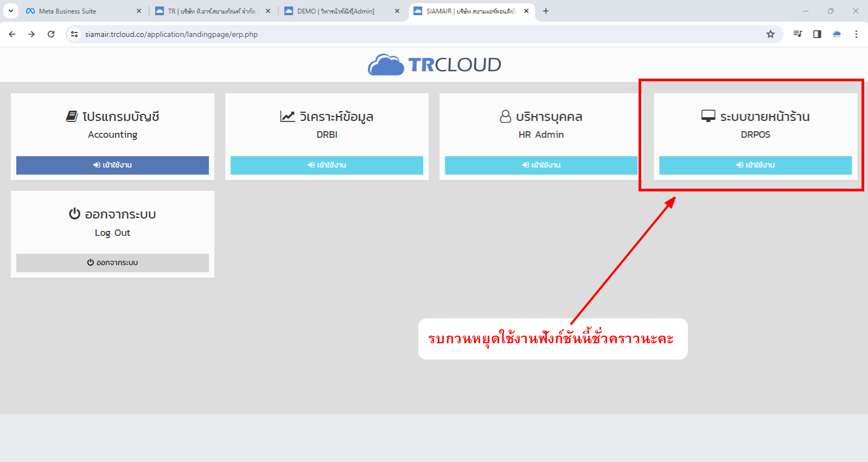The width and height of the screenshot is (868, 462).
Task: Go back to previous page
Action: [x=12, y=34]
